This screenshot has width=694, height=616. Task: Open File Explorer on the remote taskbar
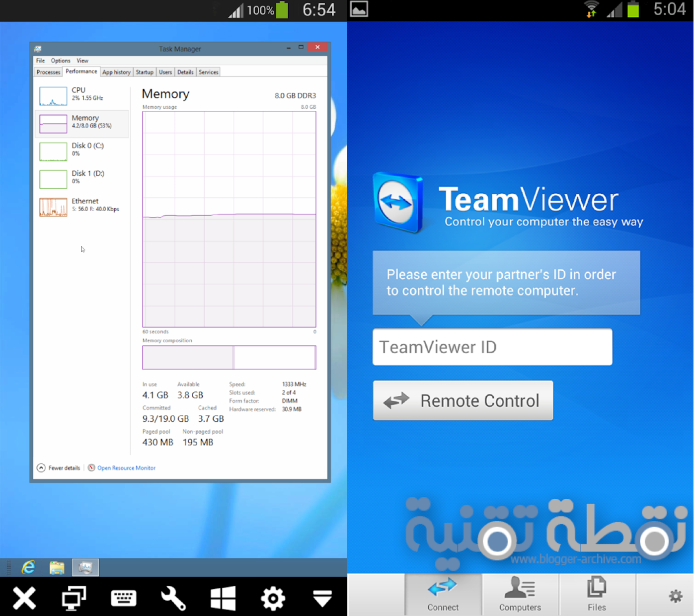[57, 567]
